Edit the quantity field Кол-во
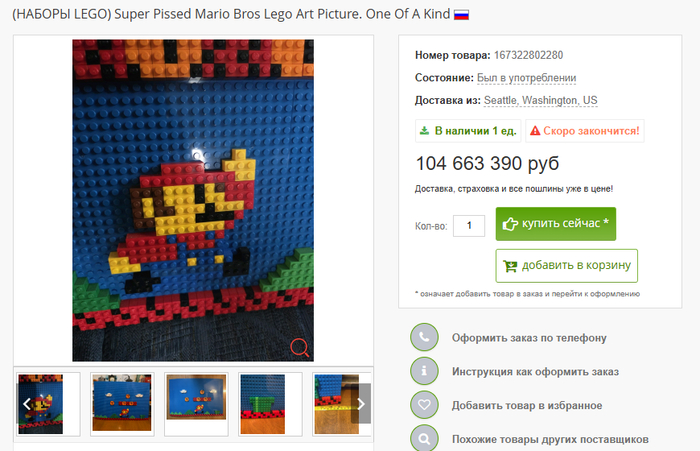The width and height of the screenshot is (700, 451). [469, 226]
